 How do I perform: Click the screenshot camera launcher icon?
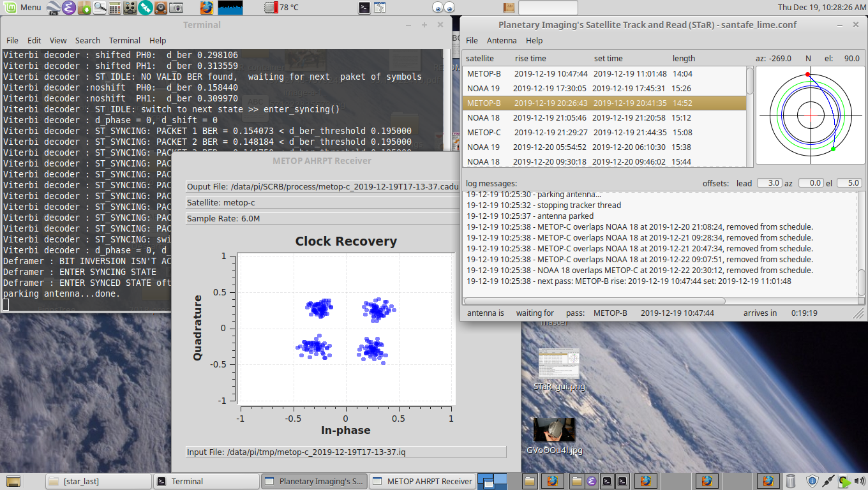(176, 8)
